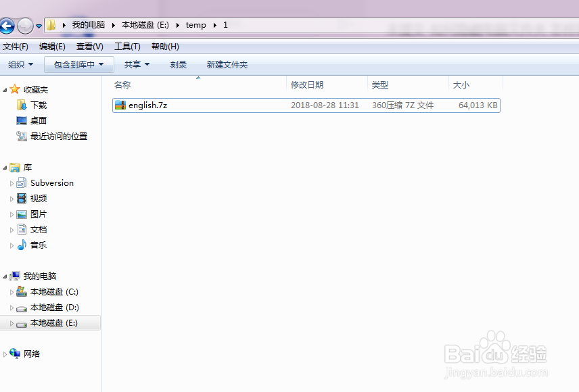Screen dimensions: 579x392
Task: Click the 本地磁盘 (C:) drive icon
Action: [x=22, y=291]
